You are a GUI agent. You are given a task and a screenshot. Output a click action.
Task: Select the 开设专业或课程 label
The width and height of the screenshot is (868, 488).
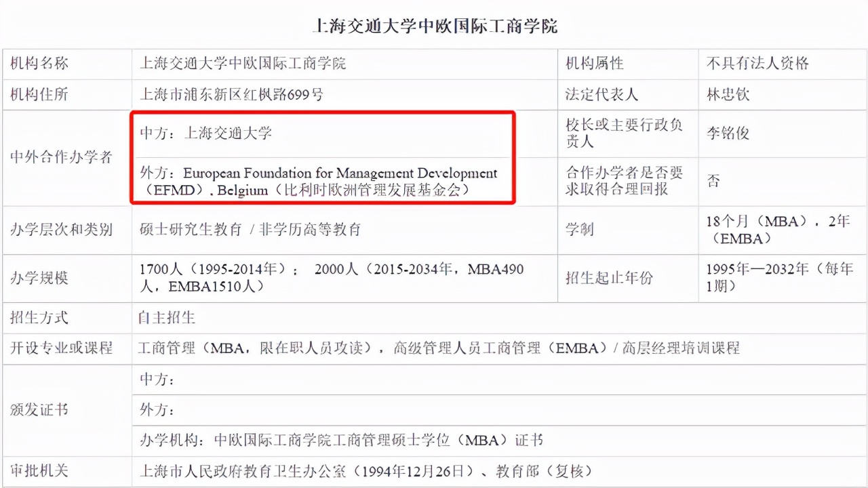point(61,348)
